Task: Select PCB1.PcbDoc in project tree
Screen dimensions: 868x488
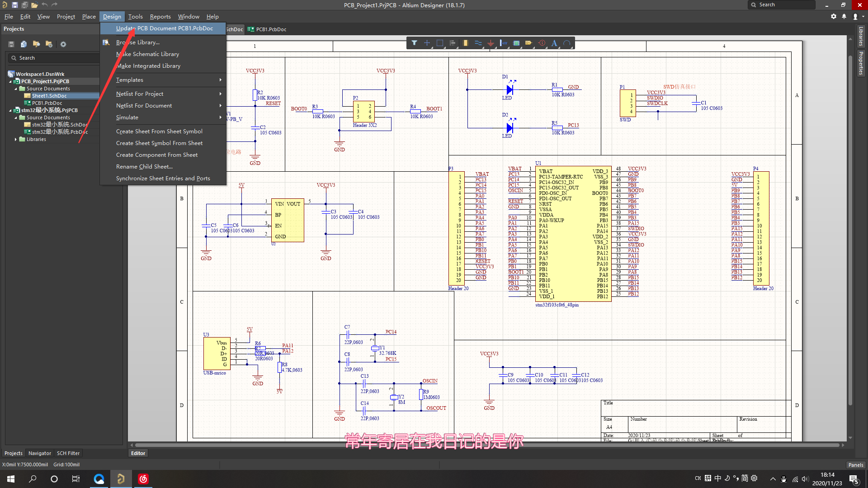Action: pyautogui.click(x=47, y=103)
